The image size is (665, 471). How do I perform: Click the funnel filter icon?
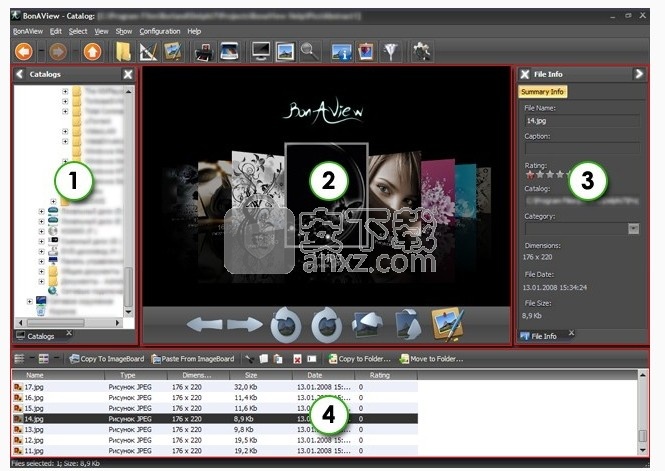click(391, 52)
